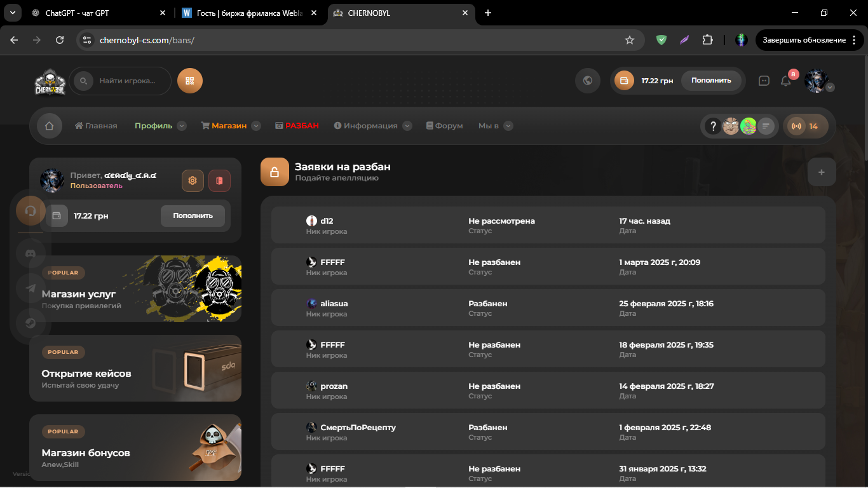Viewport: 868px width, 488px height.
Task: Click the СмертьПоРецепту player avatar
Action: (x=311, y=427)
